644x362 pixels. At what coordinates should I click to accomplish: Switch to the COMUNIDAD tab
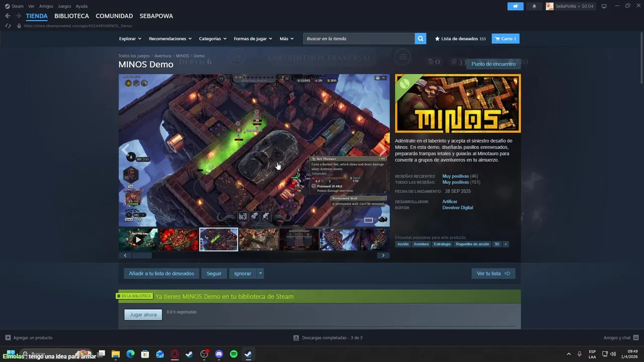click(114, 16)
